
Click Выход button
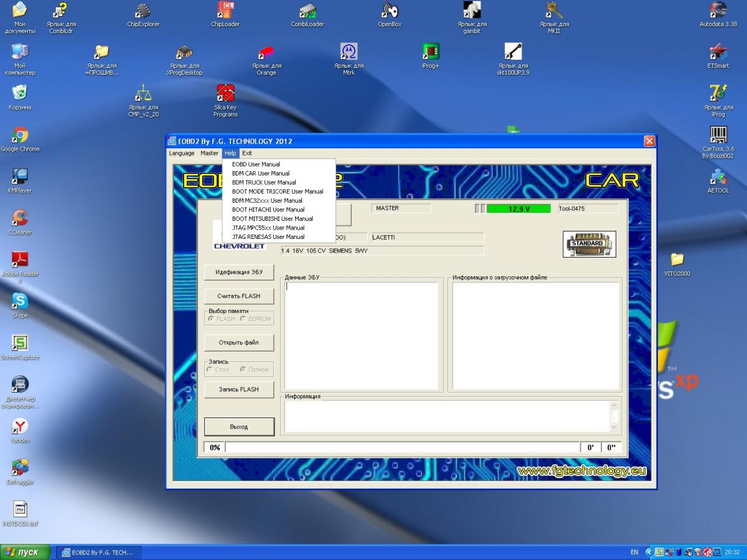239,427
